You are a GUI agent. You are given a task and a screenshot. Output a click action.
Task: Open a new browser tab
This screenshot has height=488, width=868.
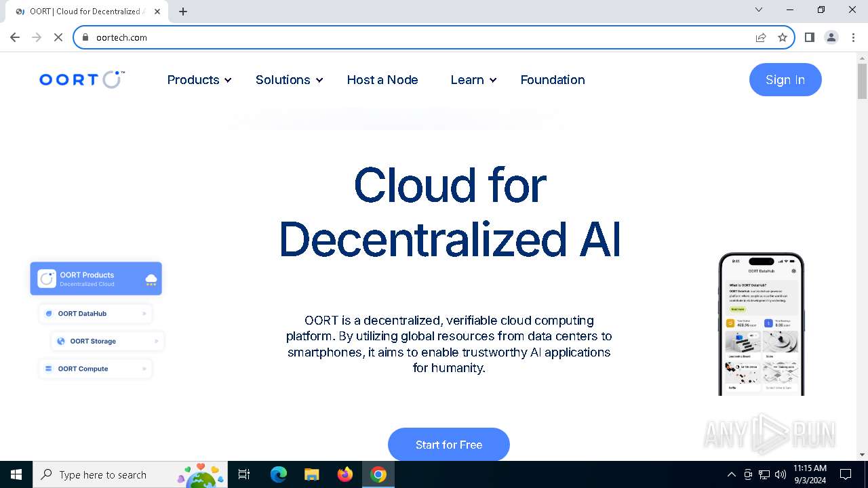[183, 12]
